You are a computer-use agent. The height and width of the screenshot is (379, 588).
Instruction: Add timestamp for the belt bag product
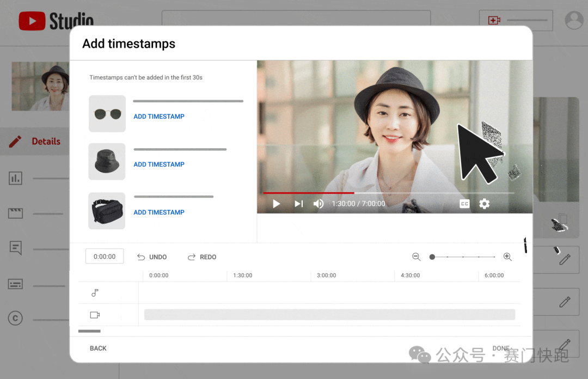159,212
